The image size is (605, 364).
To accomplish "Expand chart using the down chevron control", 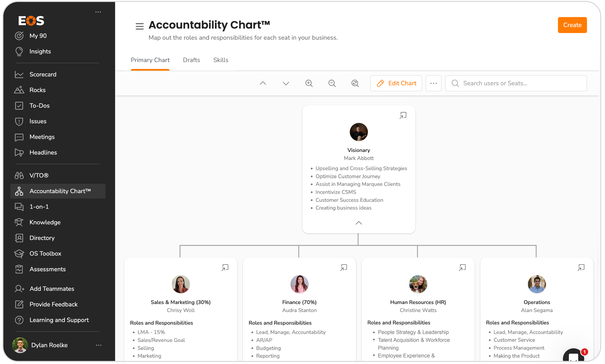I will coord(286,83).
